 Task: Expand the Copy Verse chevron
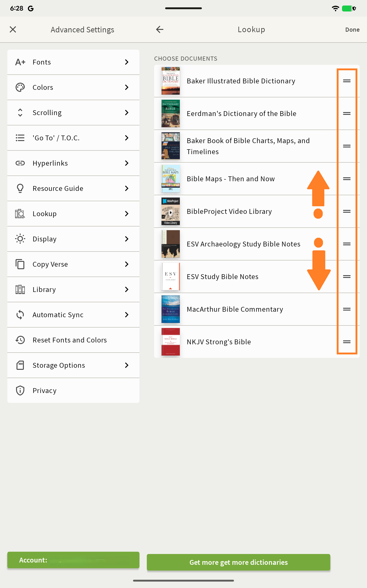127,264
